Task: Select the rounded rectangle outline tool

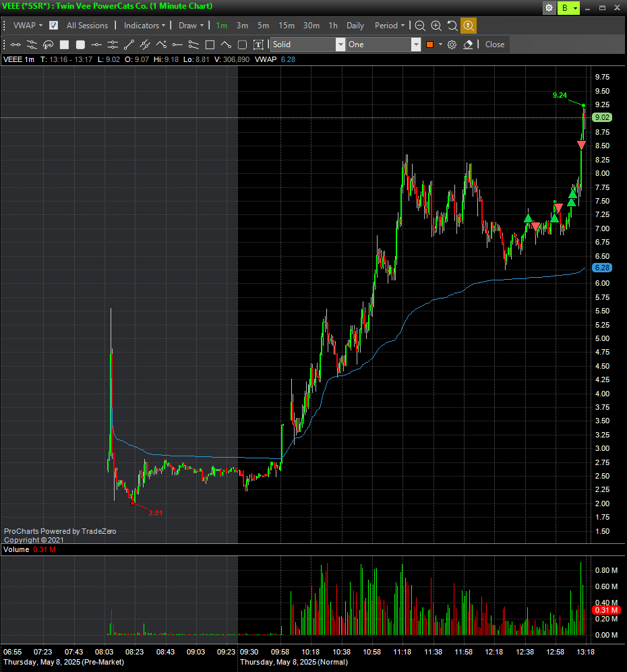Action: 242,44
